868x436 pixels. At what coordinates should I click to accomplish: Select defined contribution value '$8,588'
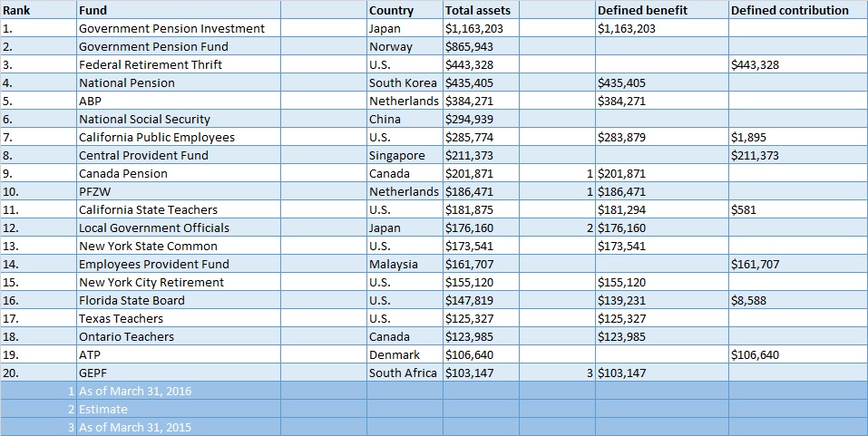pyautogui.click(x=798, y=300)
